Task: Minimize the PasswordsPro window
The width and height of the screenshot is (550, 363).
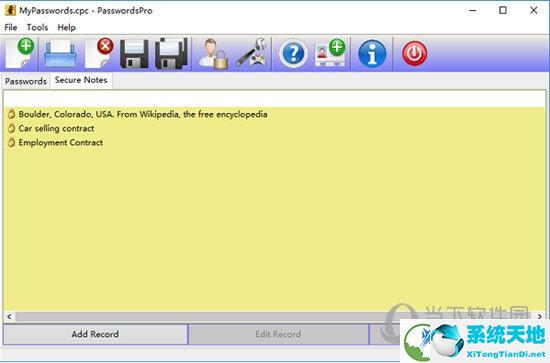Action: click(x=473, y=11)
